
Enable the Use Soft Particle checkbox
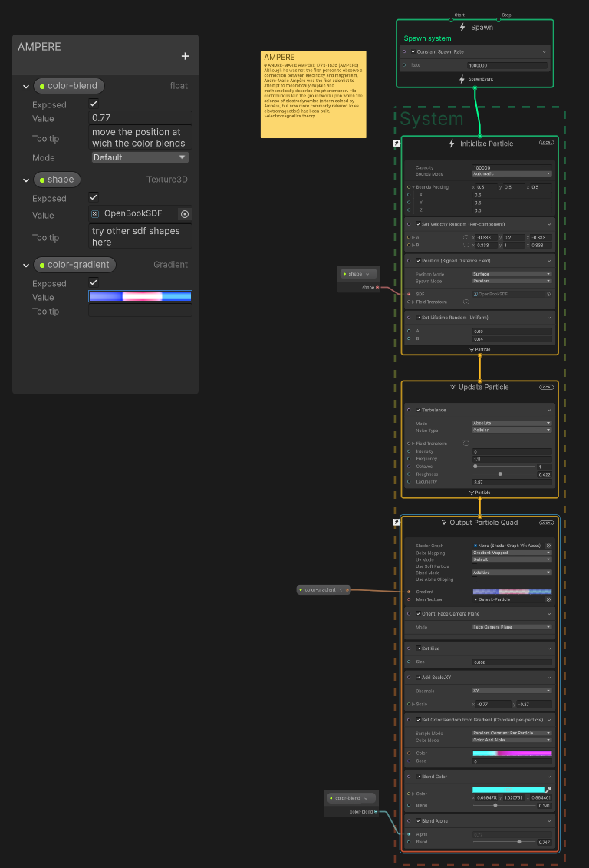475,566
